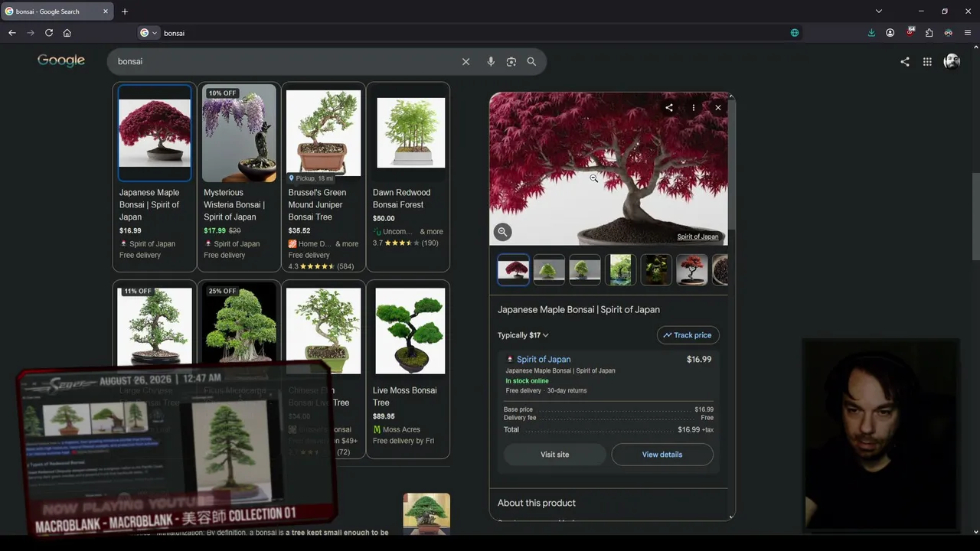Open the Live Moss Bonsai Tree card
Viewport: 980px width, 551px height.
(x=408, y=369)
